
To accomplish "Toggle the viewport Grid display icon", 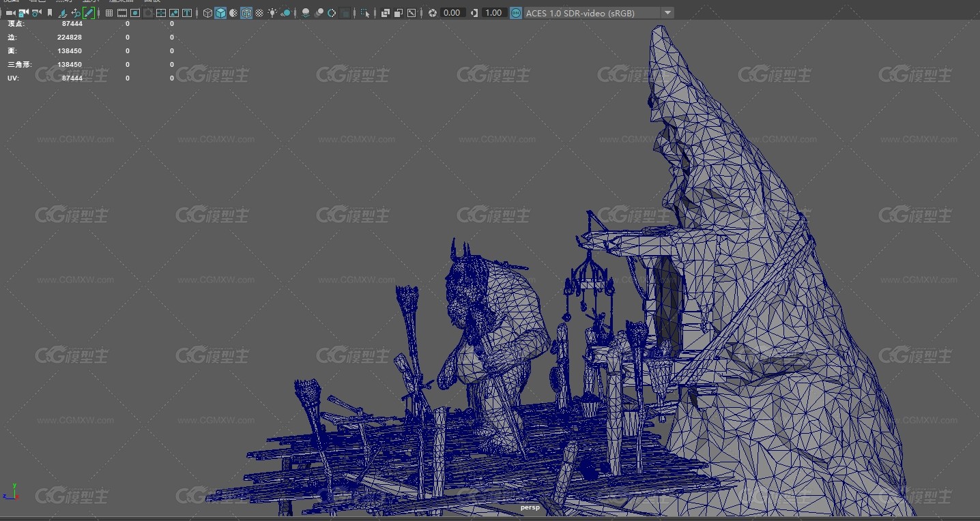I will (x=109, y=13).
